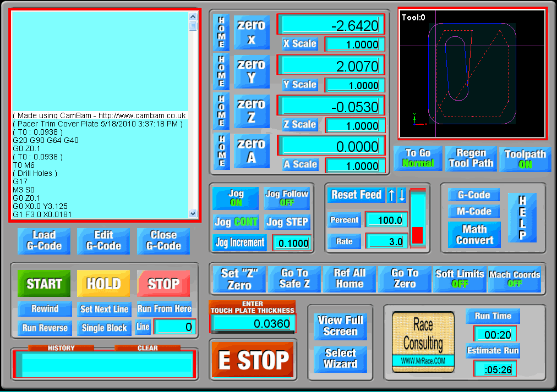Screen dimensions: 557x392
Task: Open the Select Wizard menu
Action: pos(341,358)
